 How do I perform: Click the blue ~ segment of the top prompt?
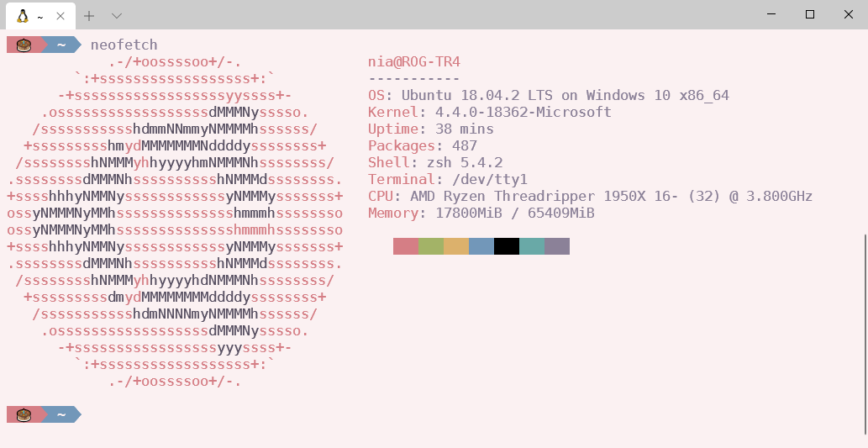tap(61, 45)
